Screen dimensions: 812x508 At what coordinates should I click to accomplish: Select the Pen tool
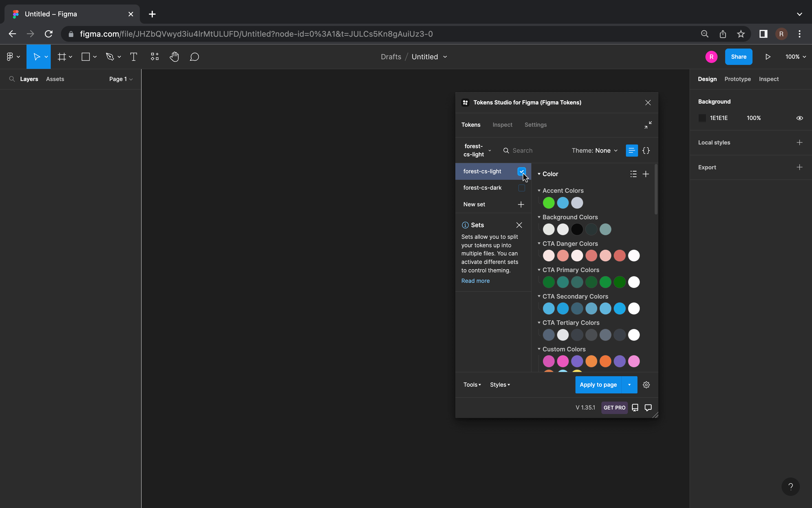click(110, 57)
